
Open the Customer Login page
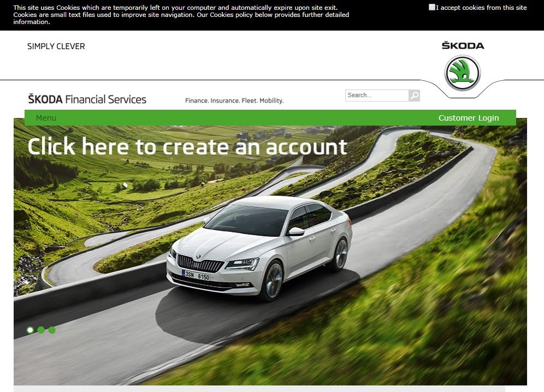click(469, 118)
